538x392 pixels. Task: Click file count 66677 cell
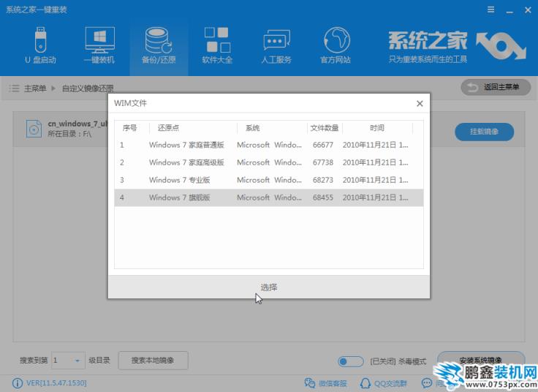click(323, 145)
